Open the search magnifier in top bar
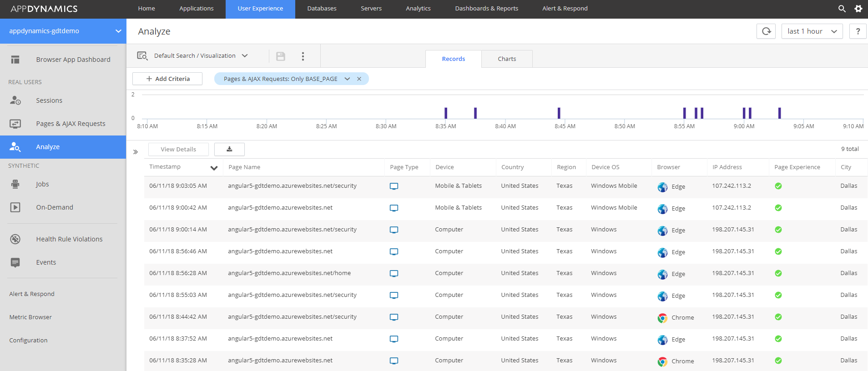 click(842, 9)
